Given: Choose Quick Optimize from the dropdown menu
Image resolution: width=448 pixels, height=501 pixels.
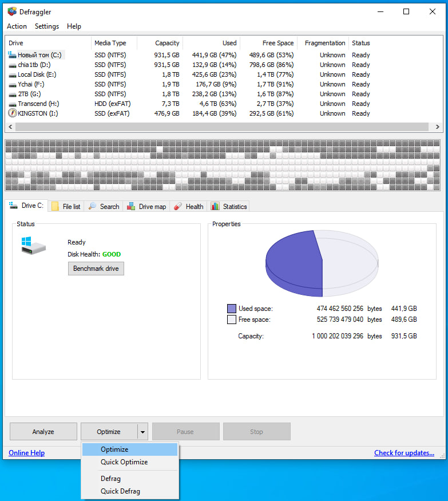Looking at the screenshot, I should pos(130,462).
